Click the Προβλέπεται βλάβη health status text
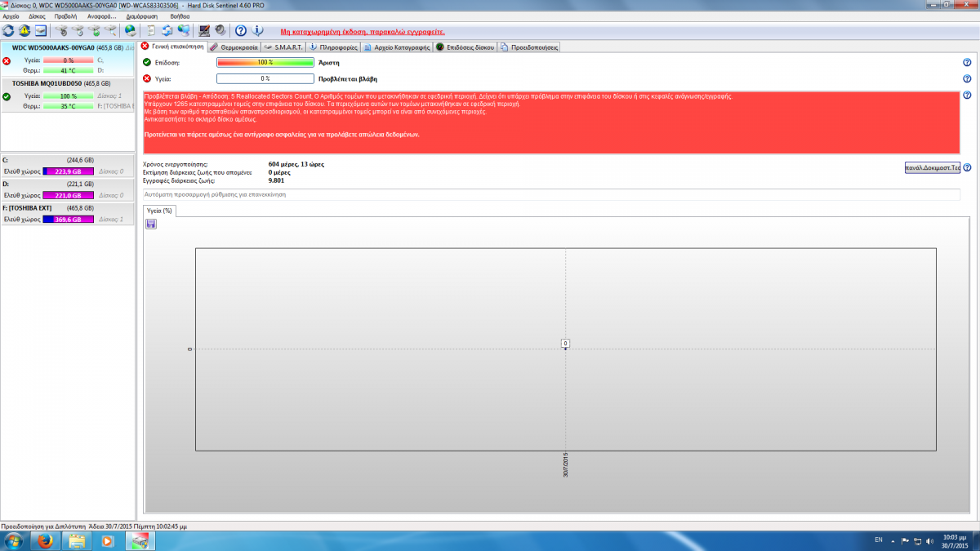Viewport: 980px width, 551px height. [x=346, y=79]
